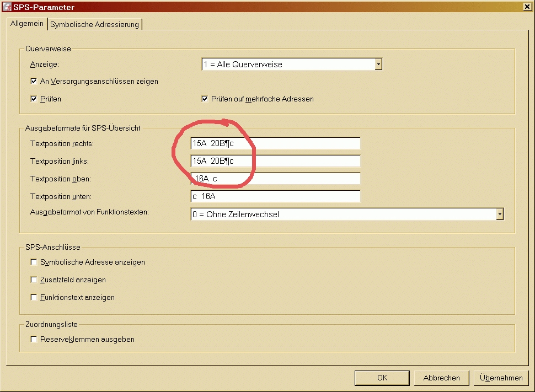Click Ausgabeformat von Funktionstexten label
The width and height of the screenshot is (535, 392).
click(89, 212)
